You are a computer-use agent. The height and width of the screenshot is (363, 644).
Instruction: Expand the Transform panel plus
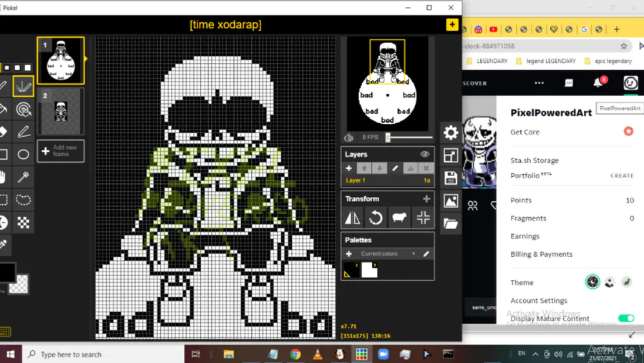pos(426,198)
